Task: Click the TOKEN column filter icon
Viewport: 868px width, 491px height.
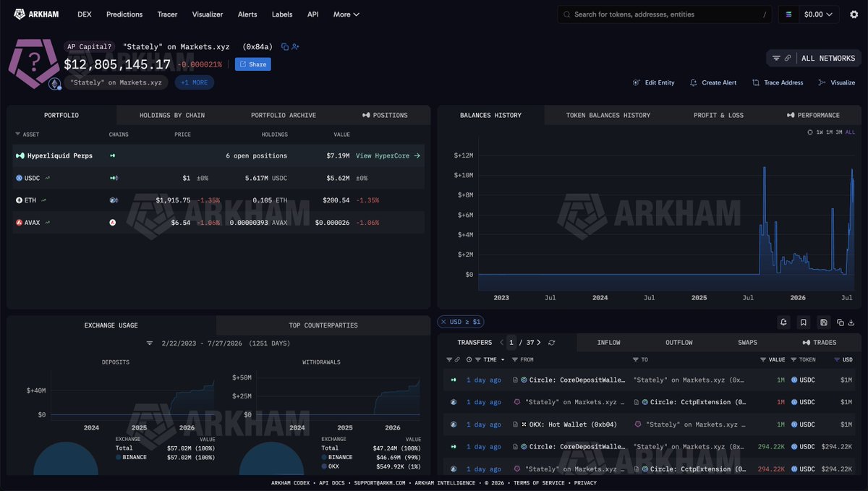Action: [793, 359]
